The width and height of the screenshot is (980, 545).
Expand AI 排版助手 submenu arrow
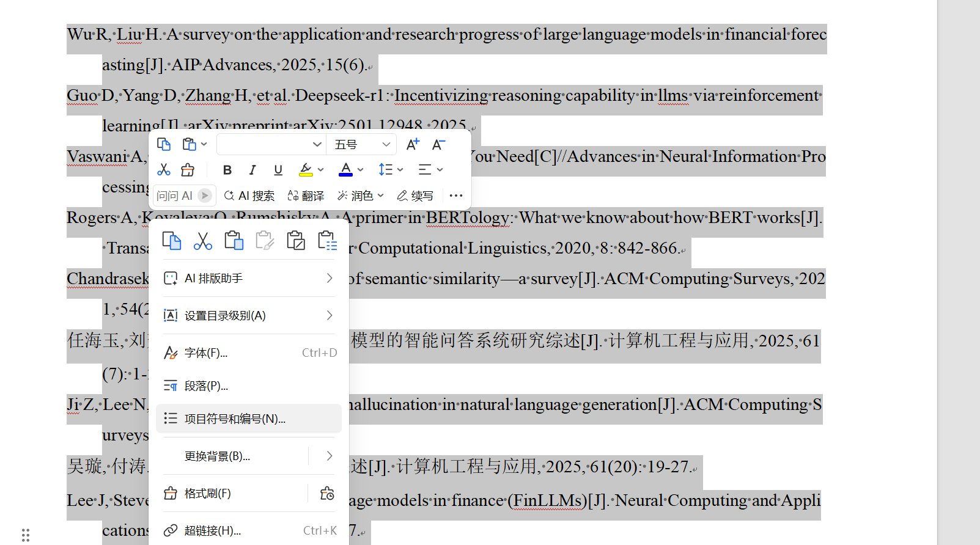330,279
